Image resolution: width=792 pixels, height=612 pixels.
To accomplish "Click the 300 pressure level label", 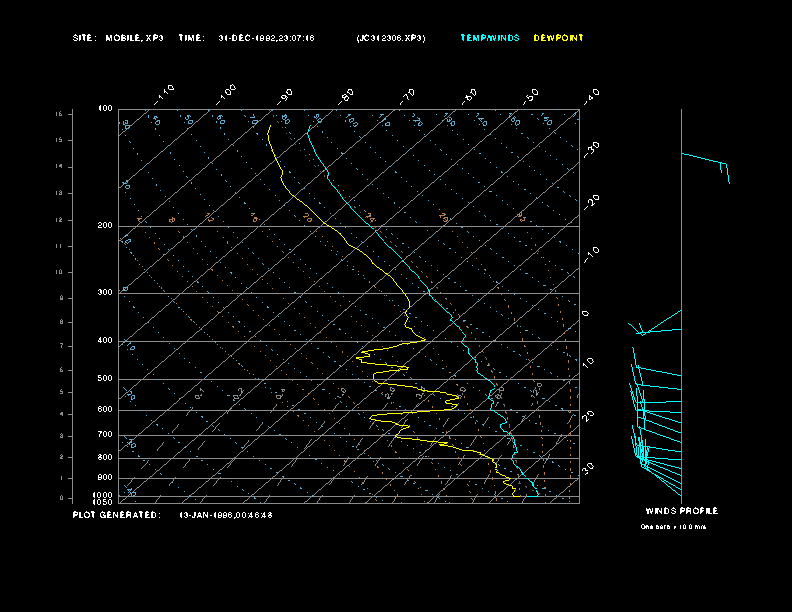I will [x=105, y=292].
